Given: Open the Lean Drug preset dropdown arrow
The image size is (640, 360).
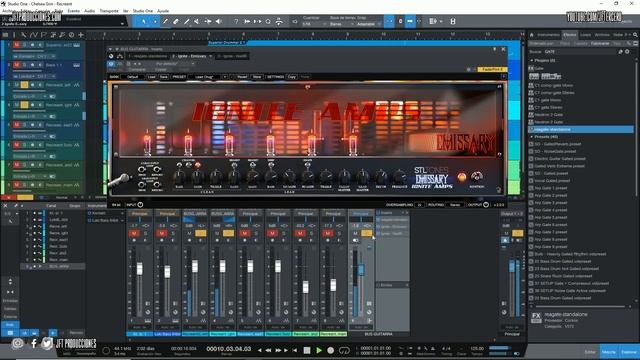Looking at the screenshot, I should point(224,77).
